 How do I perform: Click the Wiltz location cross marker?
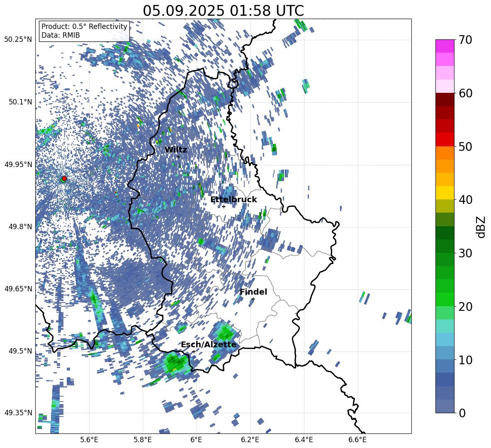178,157
